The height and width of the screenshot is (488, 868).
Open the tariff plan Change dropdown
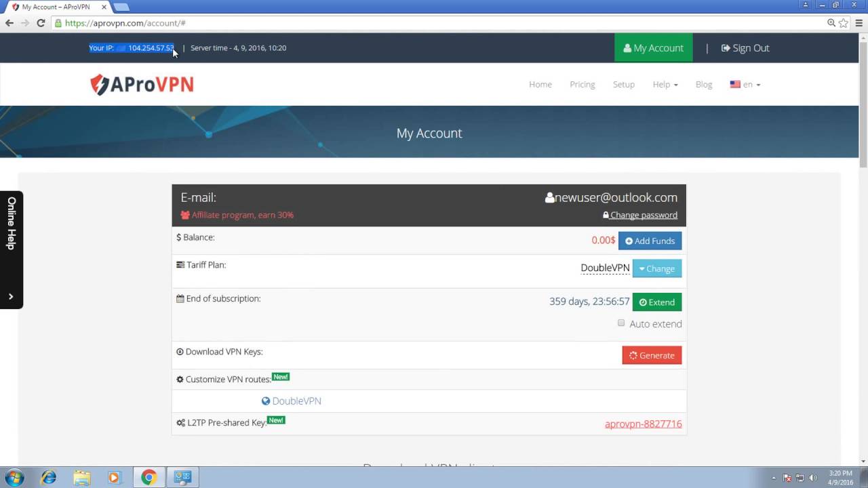pyautogui.click(x=657, y=268)
